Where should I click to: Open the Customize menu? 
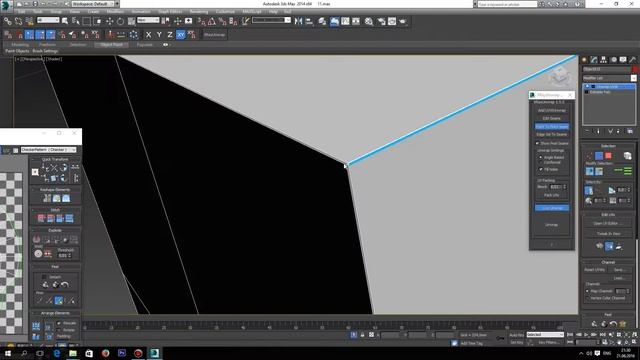[225, 11]
